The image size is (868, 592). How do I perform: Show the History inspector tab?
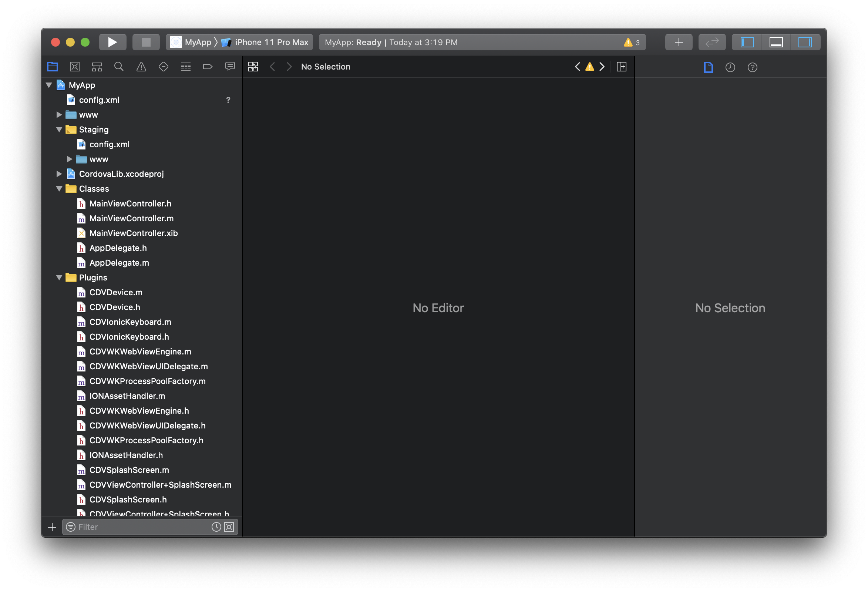pyautogui.click(x=730, y=67)
